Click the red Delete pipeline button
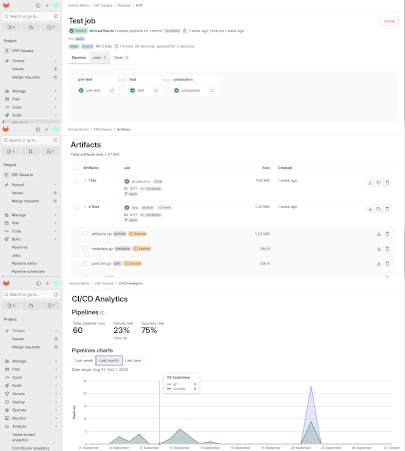Image resolution: width=405 pixels, height=451 pixels. tap(389, 21)
